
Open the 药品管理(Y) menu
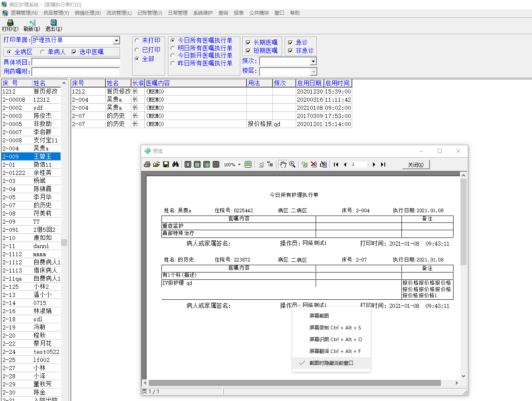pyautogui.click(x=56, y=13)
